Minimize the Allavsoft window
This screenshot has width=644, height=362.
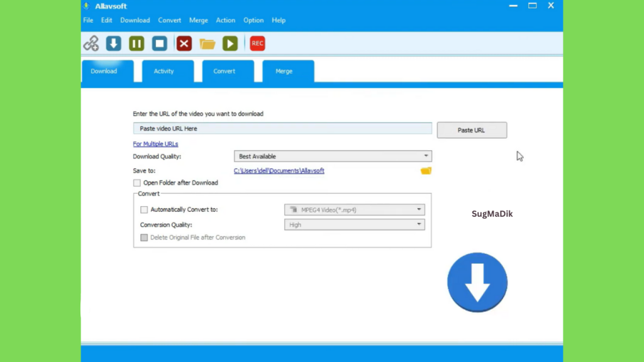coord(513,6)
